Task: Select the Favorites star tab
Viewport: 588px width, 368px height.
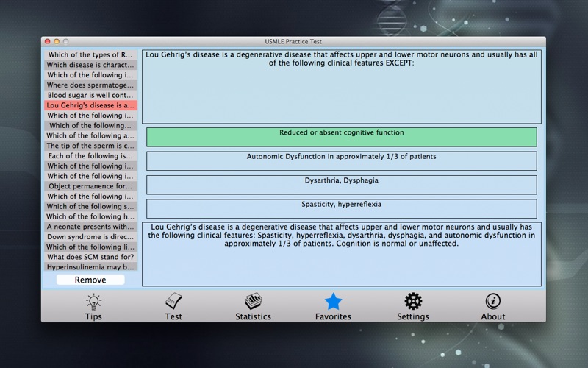Action: [x=333, y=307]
